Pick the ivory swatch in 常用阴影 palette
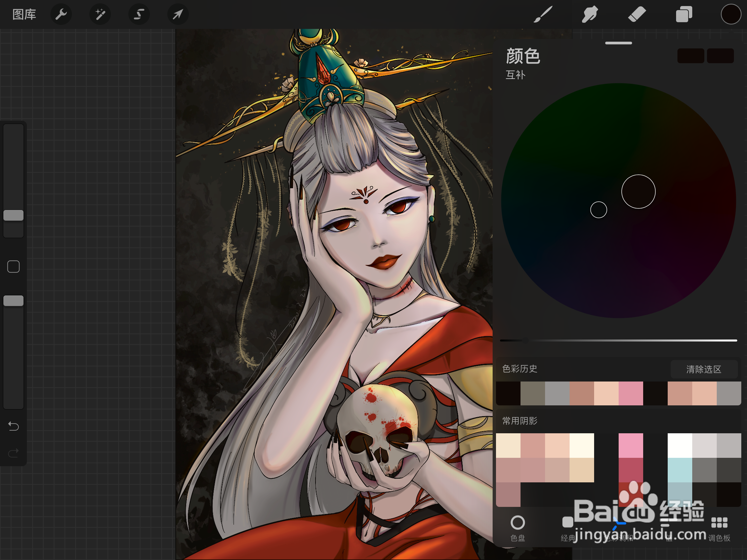Screen dimensions: 747x560 coord(582,445)
